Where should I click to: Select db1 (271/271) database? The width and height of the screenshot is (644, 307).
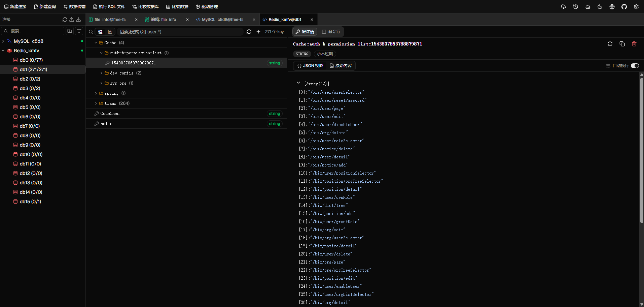43,69
